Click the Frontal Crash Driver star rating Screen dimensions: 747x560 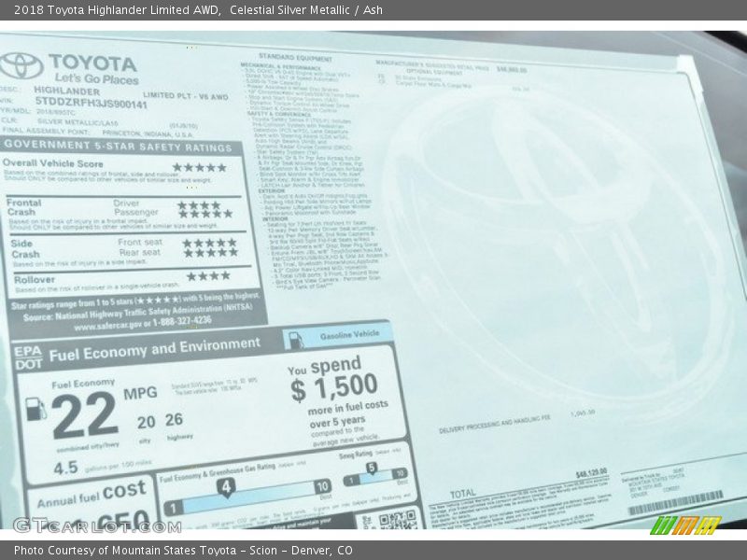(x=199, y=205)
